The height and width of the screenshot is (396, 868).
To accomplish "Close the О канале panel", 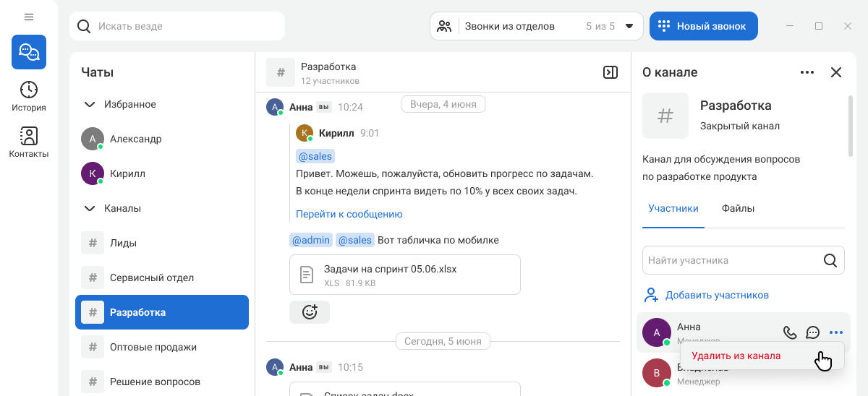I will [x=836, y=72].
